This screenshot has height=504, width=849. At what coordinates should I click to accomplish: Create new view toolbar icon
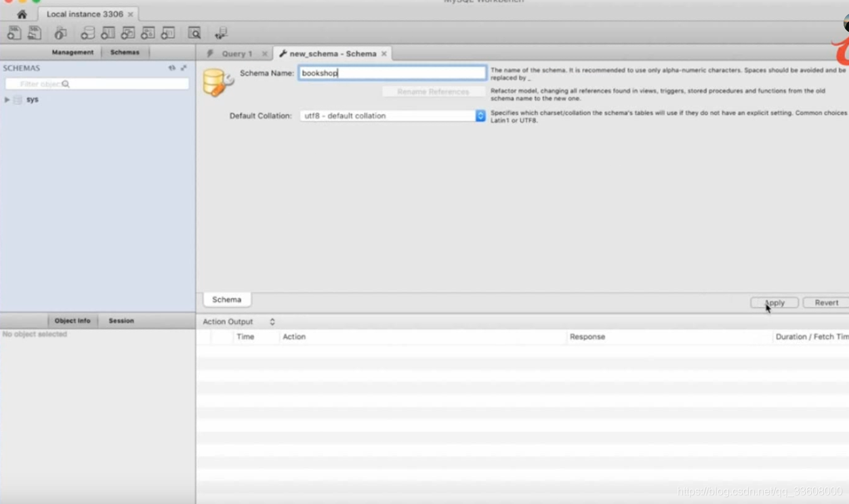coord(128,33)
